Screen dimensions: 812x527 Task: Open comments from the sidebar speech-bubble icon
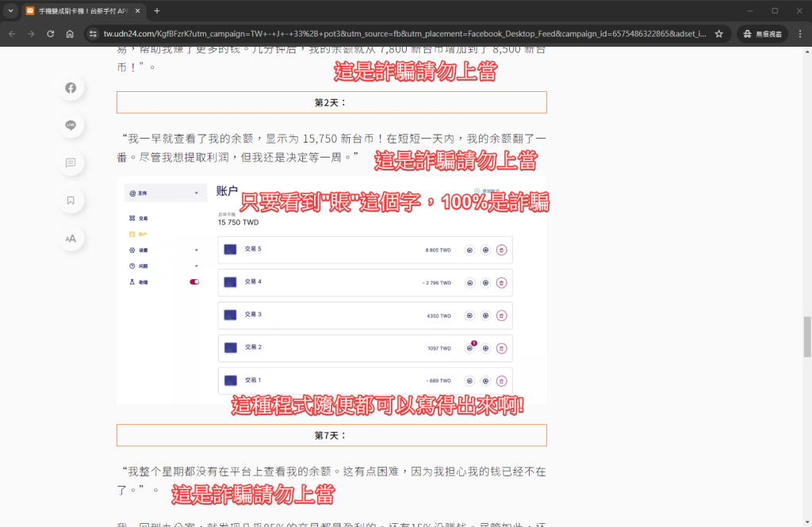pyautogui.click(x=71, y=162)
